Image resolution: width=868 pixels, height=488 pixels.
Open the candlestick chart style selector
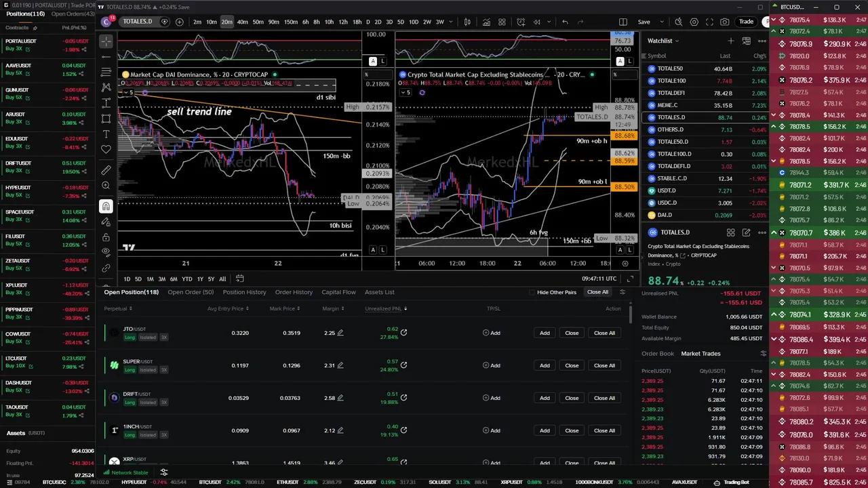[467, 22]
